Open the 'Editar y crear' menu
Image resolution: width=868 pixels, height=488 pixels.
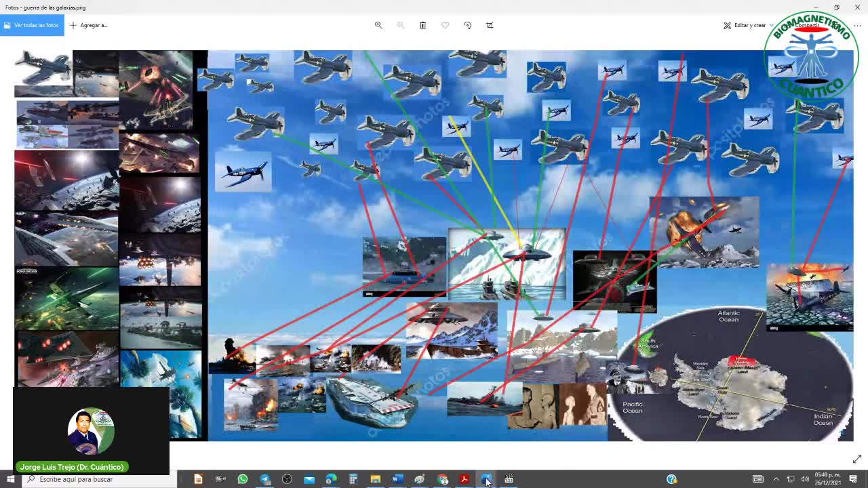748,25
